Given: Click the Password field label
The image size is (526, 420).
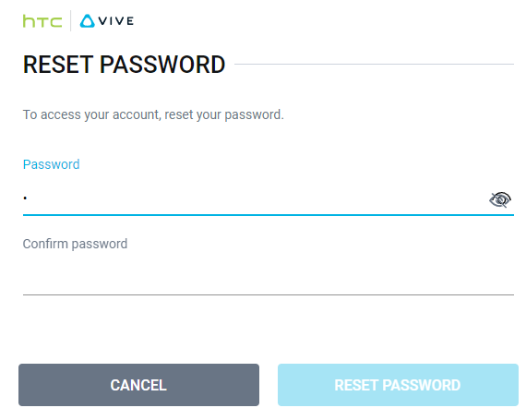Looking at the screenshot, I should tap(52, 164).
